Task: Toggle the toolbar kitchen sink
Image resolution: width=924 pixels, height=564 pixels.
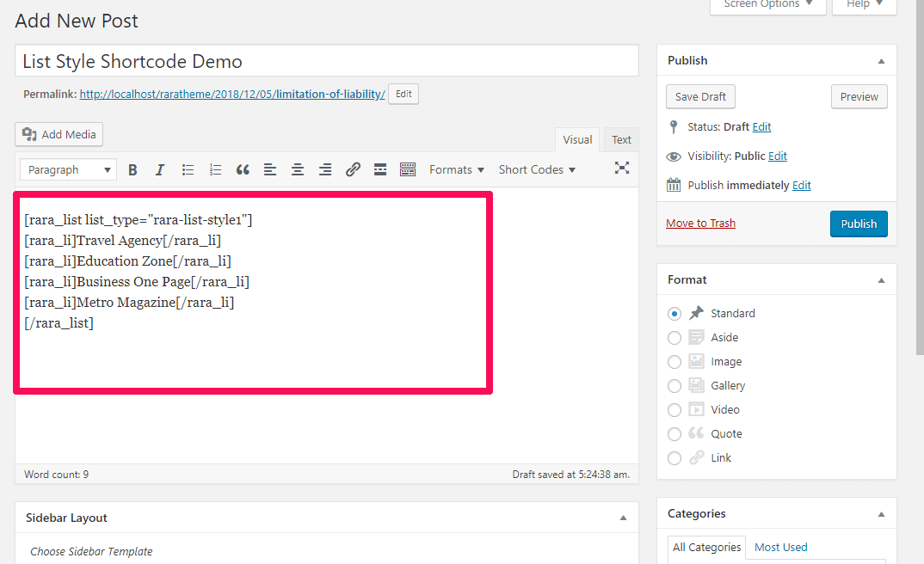Action: click(x=408, y=169)
